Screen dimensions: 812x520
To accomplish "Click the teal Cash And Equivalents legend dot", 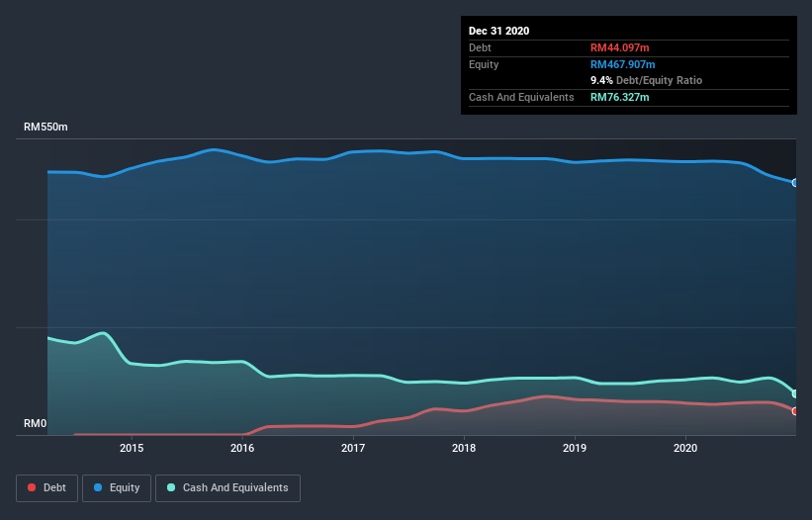I will click(x=171, y=487).
